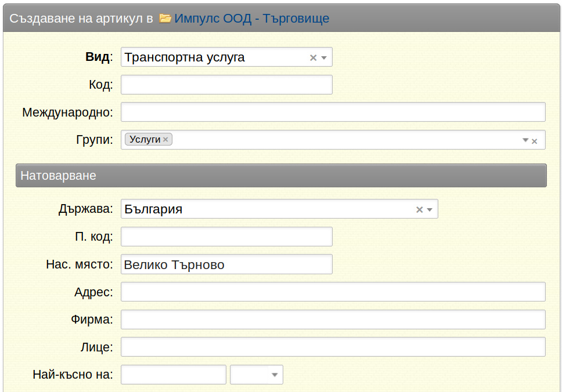Focus the Код input field
This screenshot has height=392, width=562.
226,85
